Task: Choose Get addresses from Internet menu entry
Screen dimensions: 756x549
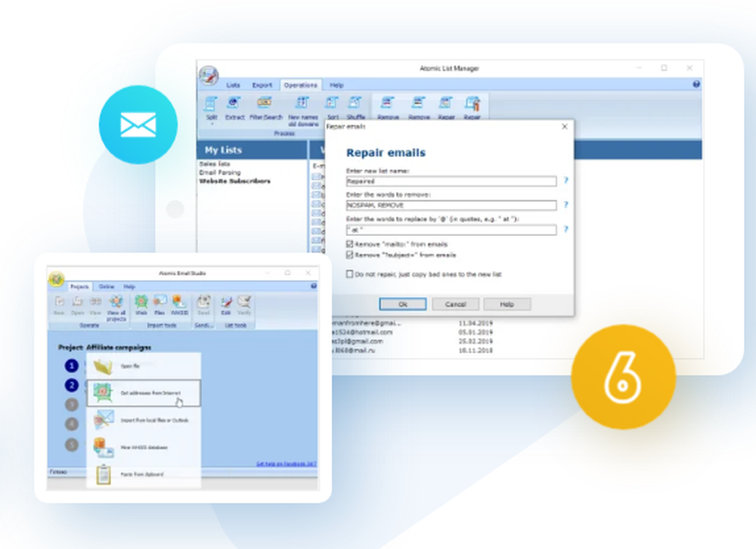Action: 144,392
